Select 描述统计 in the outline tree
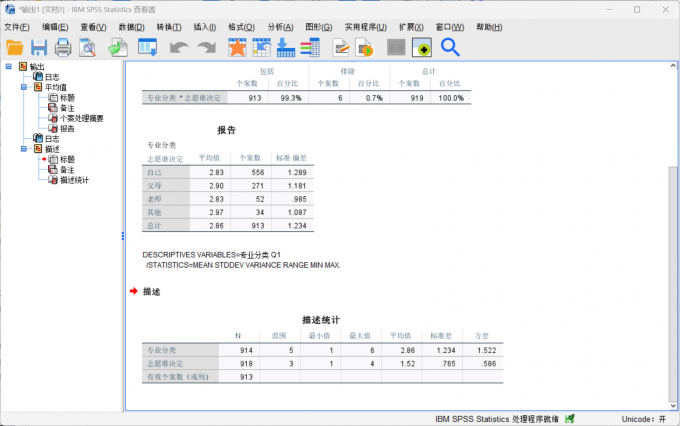This screenshot has height=426, width=680. [x=74, y=180]
